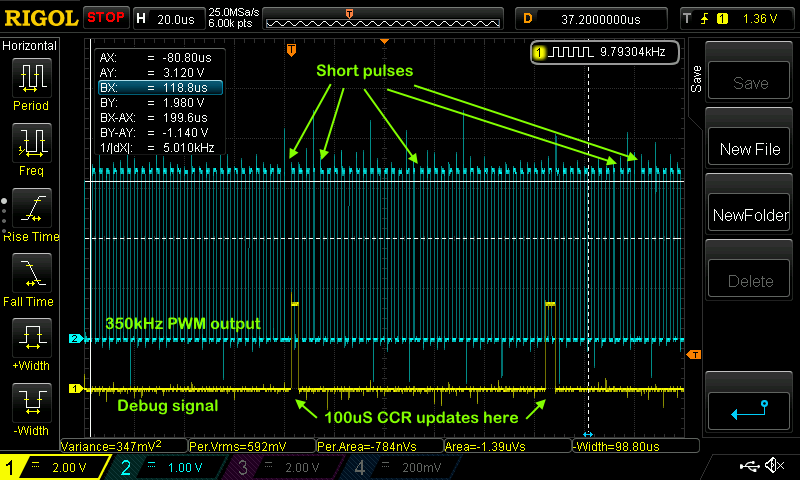Click the BY = 1.980 V cursor row

[160, 103]
